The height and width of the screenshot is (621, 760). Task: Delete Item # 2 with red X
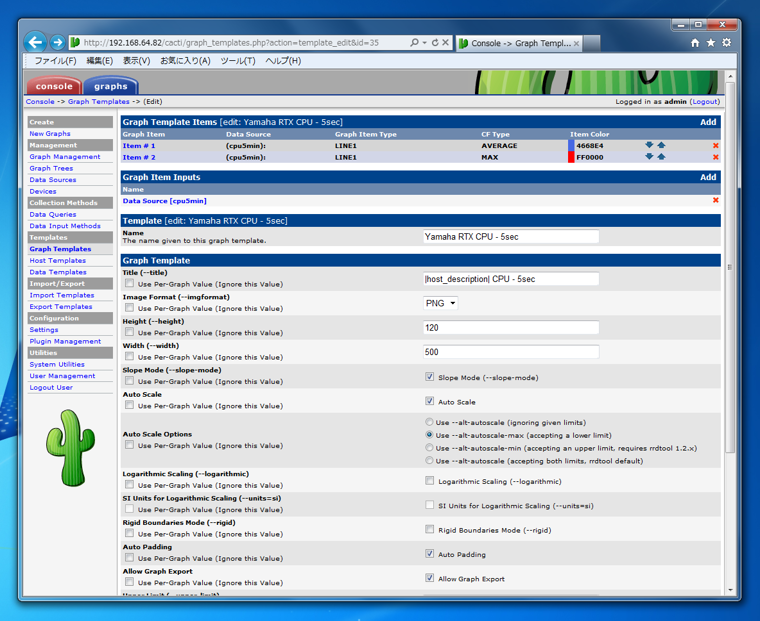716,157
